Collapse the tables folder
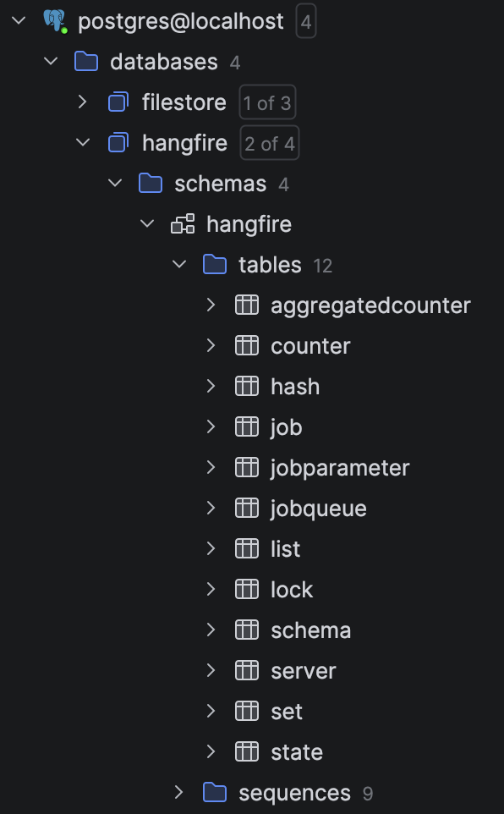Viewport: 504px width, 814px height. [178, 264]
